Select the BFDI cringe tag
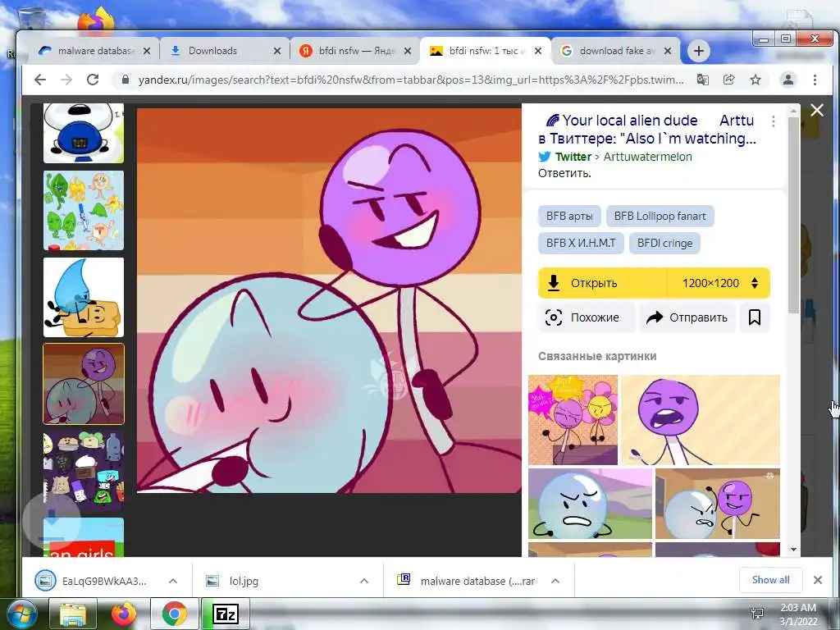 tap(664, 243)
